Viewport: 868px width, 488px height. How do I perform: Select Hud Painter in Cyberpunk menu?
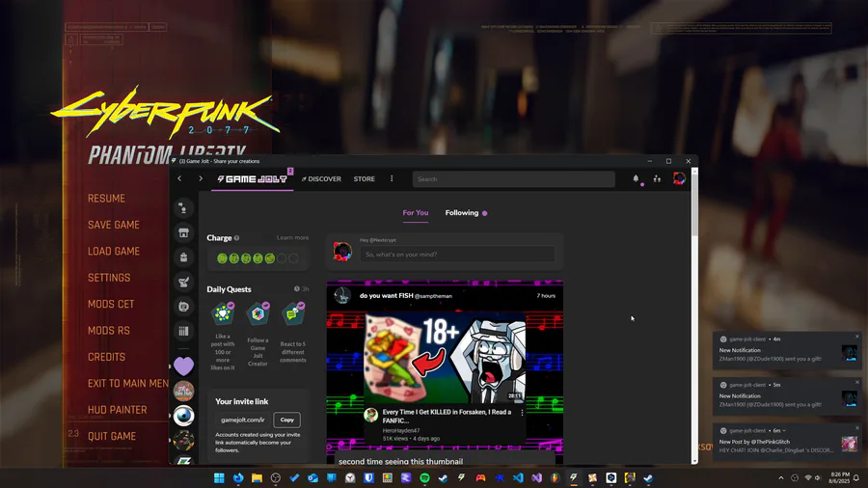(x=118, y=410)
